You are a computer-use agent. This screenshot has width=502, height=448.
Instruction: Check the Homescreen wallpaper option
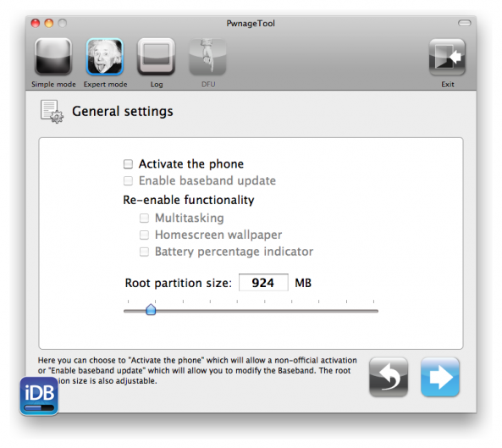click(144, 235)
